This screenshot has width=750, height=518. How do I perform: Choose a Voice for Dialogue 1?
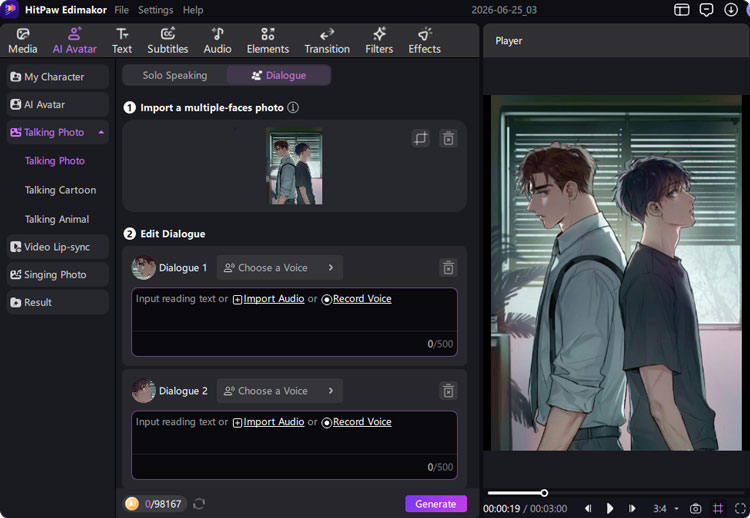point(279,268)
